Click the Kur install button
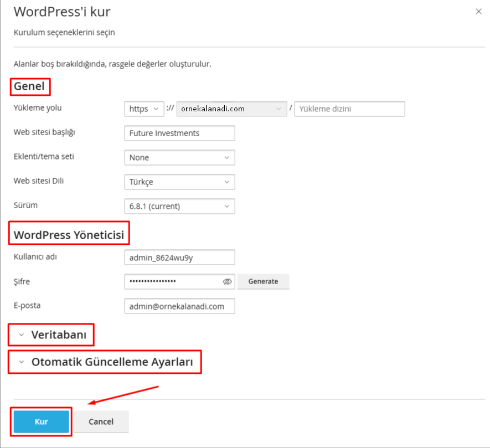Screen dimensions: 490x448 click(42, 421)
